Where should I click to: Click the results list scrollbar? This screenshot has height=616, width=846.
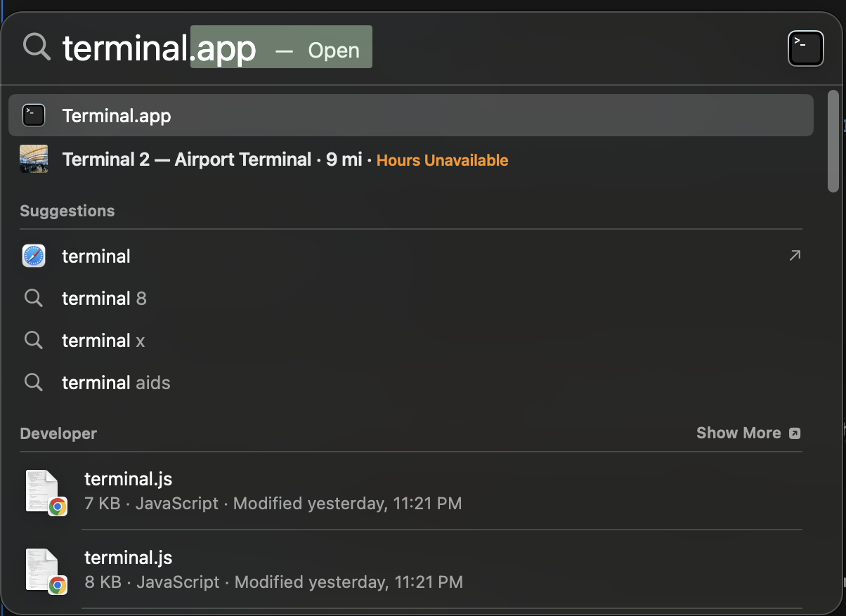tap(833, 140)
